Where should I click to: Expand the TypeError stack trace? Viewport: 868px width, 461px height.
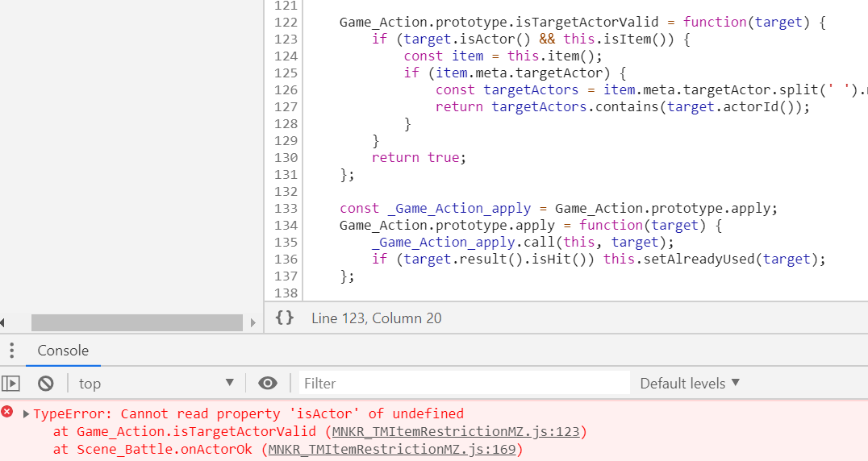pos(26,414)
